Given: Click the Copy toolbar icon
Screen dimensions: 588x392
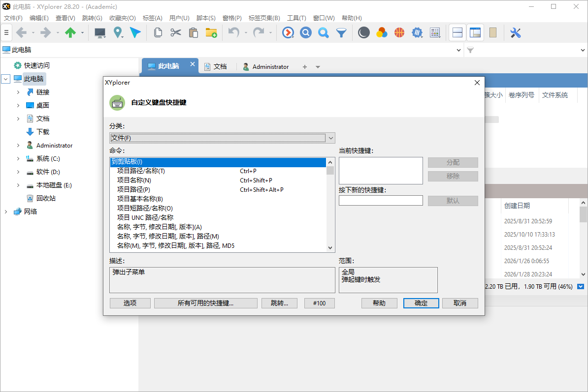Looking at the screenshot, I should click(x=158, y=32).
